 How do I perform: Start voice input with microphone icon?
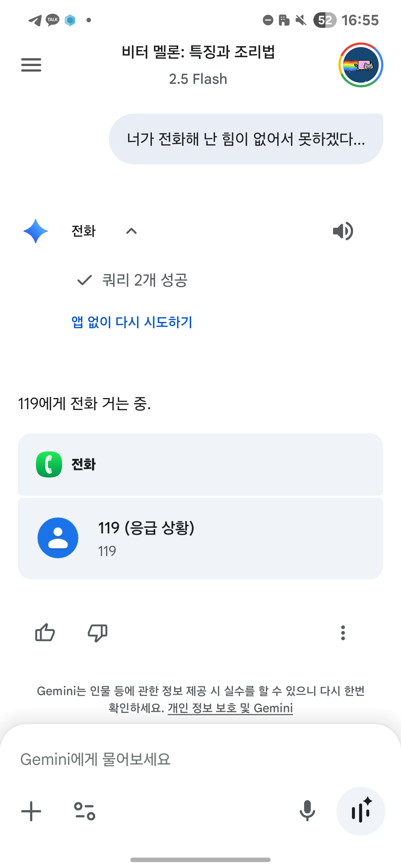tap(307, 811)
